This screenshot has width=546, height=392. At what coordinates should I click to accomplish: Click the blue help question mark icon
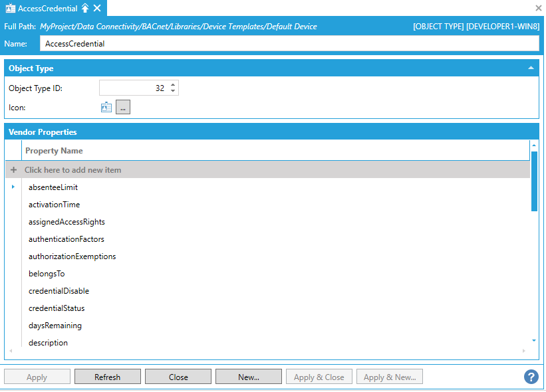pyautogui.click(x=531, y=377)
